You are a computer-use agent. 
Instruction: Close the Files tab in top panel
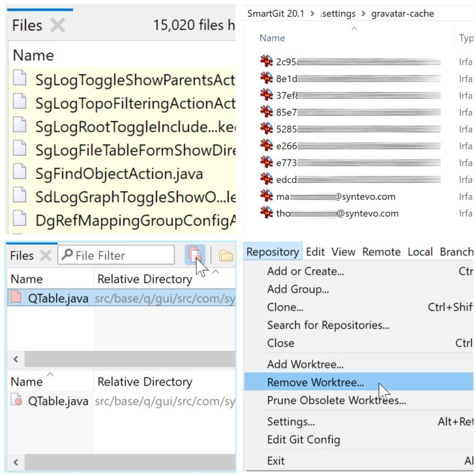57,25
